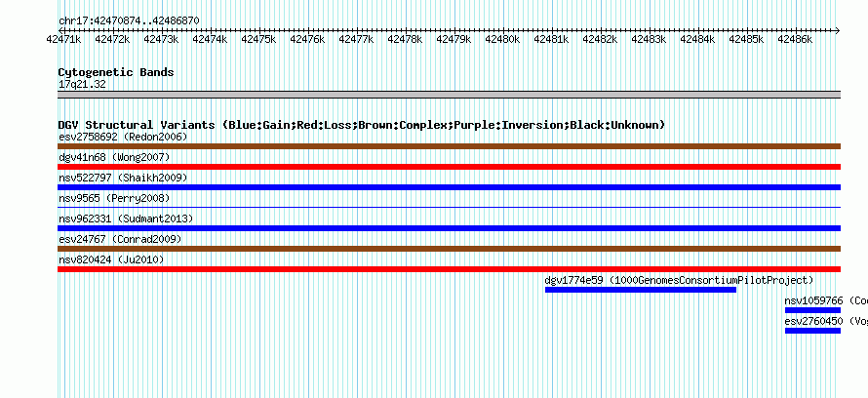Screen dimensions: 868x398
Task: Click the DGV Structural Variants track title
Action: pos(362,125)
